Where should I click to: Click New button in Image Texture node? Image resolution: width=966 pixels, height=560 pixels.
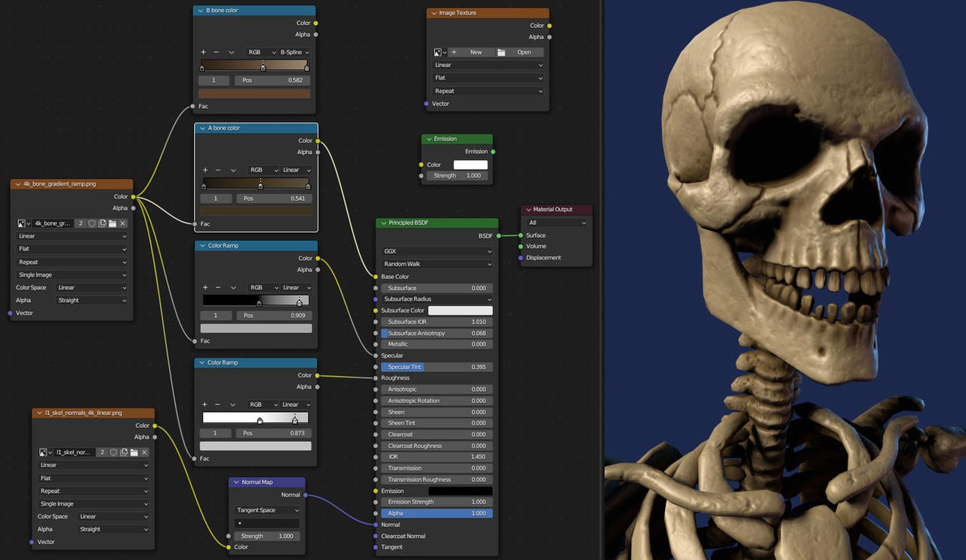click(472, 52)
